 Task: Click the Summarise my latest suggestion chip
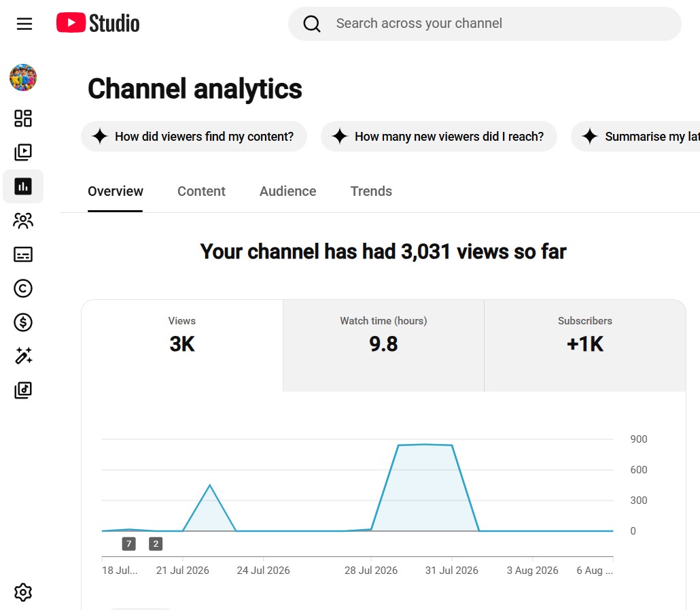click(x=635, y=136)
